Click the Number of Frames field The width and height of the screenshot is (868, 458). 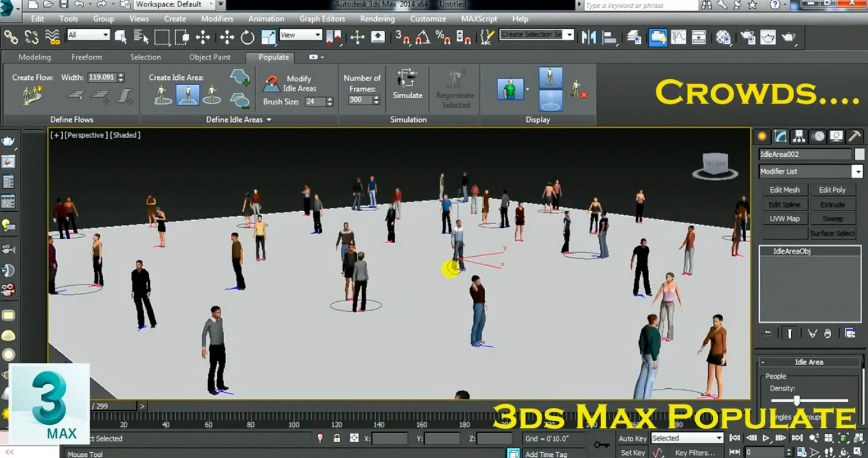(x=360, y=100)
